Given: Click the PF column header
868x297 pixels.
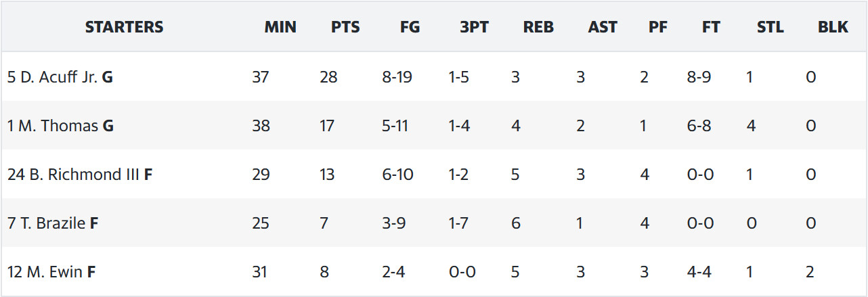Looking at the screenshot, I should (658, 27).
